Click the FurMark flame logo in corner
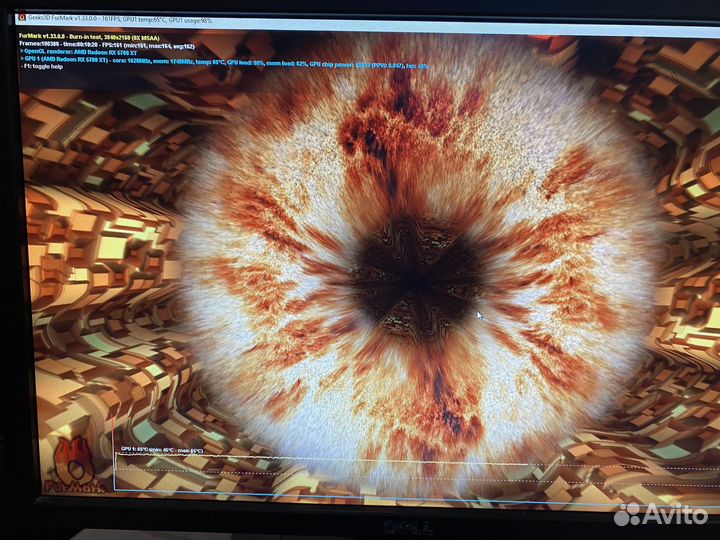This screenshot has width=720, height=540. pos(73,465)
